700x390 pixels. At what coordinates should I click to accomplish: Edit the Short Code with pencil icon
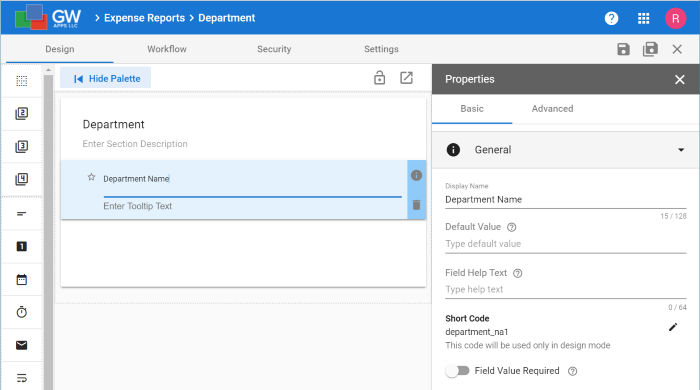pyautogui.click(x=673, y=327)
